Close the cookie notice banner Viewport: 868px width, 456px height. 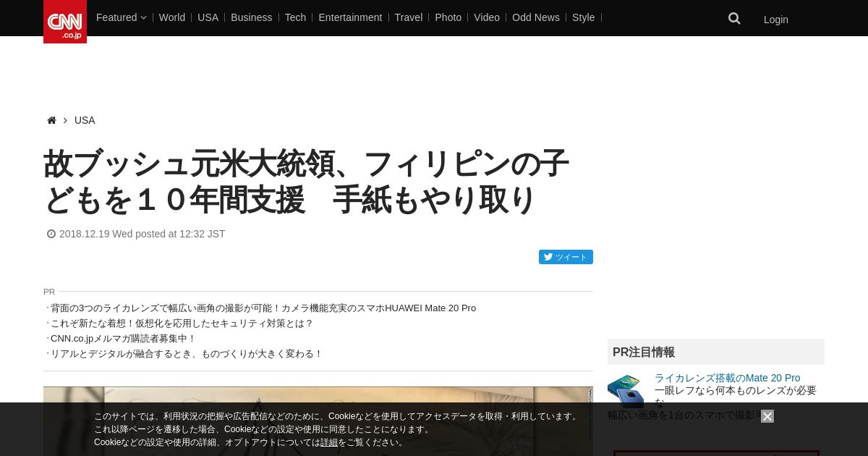click(767, 416)
